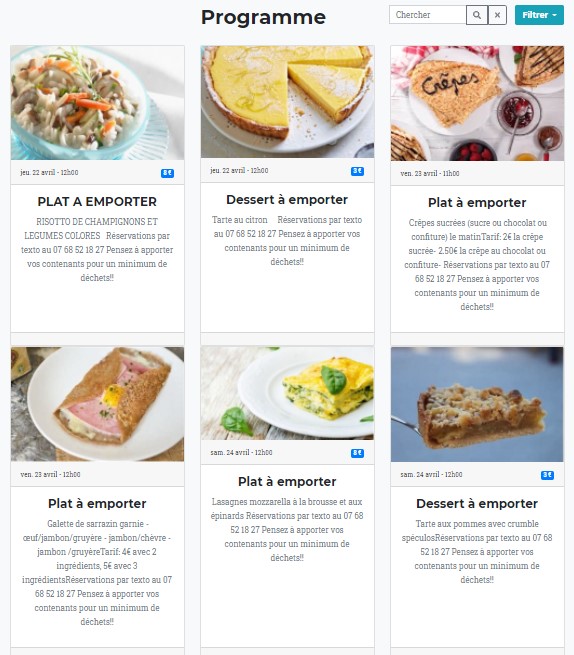This screenshot has width=574, height=655.
Task: Open the Plat à emporter lasagnes title
Action: coord(287,482)
